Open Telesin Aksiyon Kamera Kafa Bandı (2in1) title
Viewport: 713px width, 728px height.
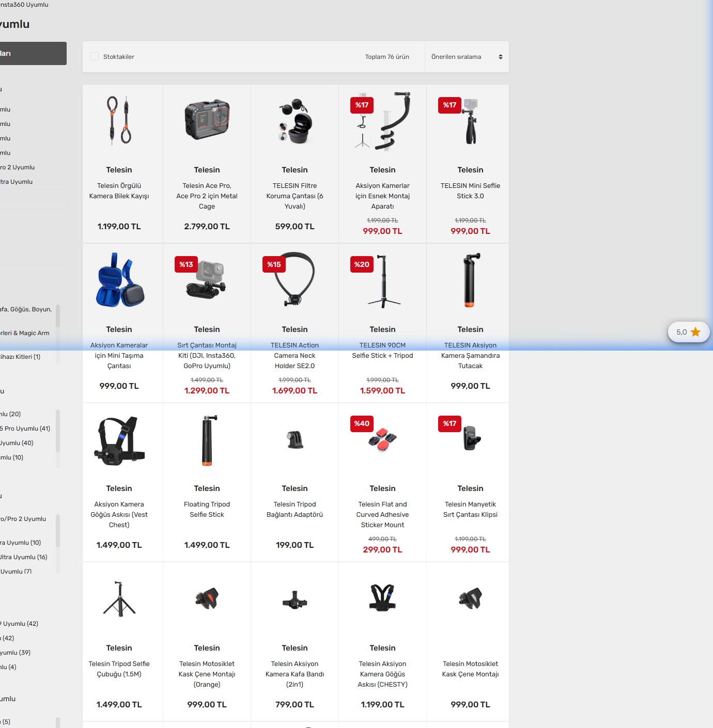pyautogui.click(x=295, y=674)
